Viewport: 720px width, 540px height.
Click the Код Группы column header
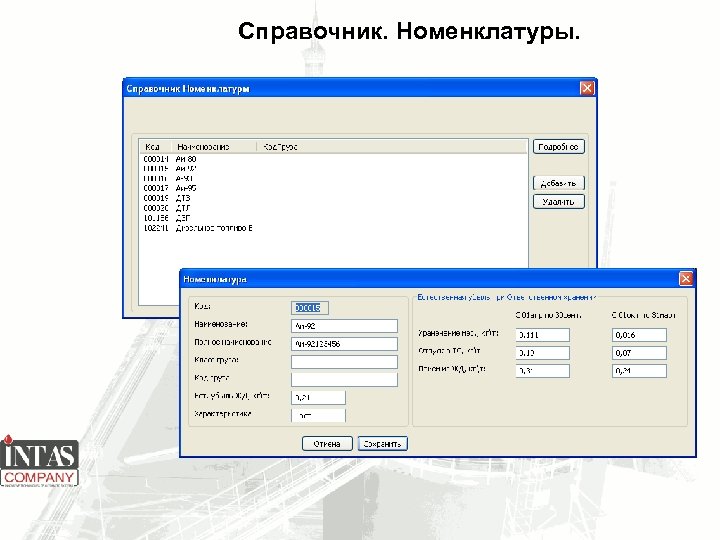tap(280, 147)
